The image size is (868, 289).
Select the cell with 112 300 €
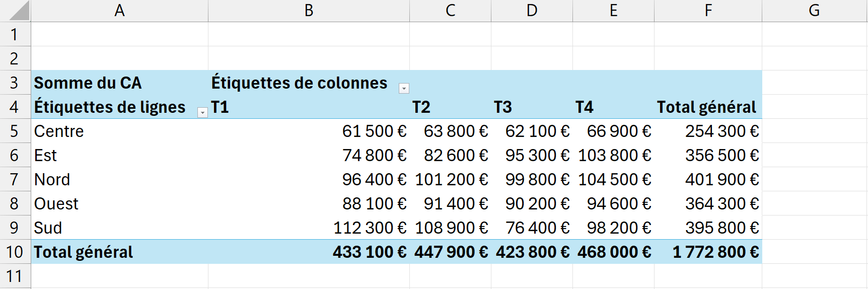tap(309, 228)
